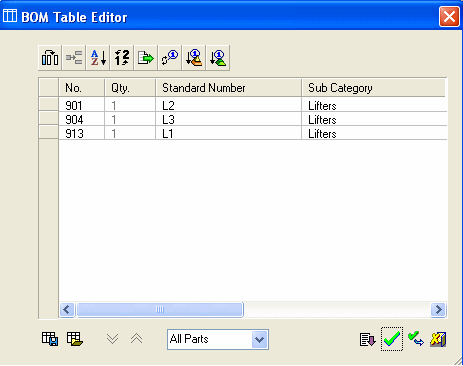Click the double chevron move up icon

tap(136, 339)
